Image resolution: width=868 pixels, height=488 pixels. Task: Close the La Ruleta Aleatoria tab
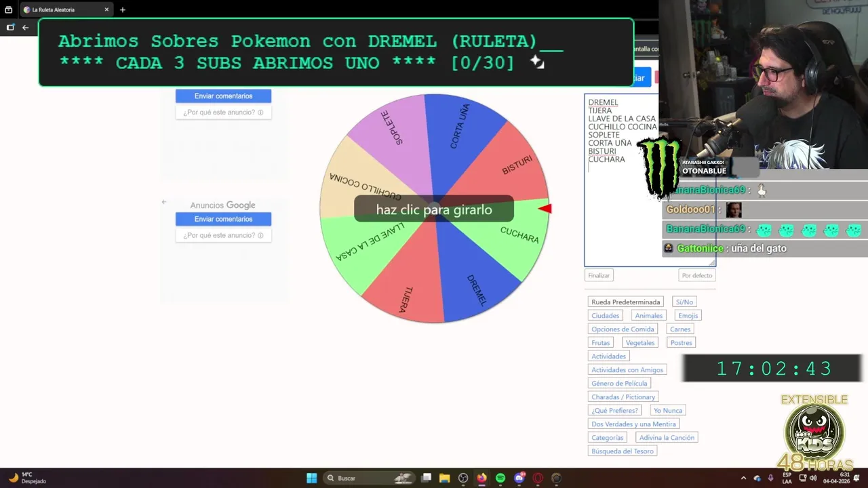point(106,9)
